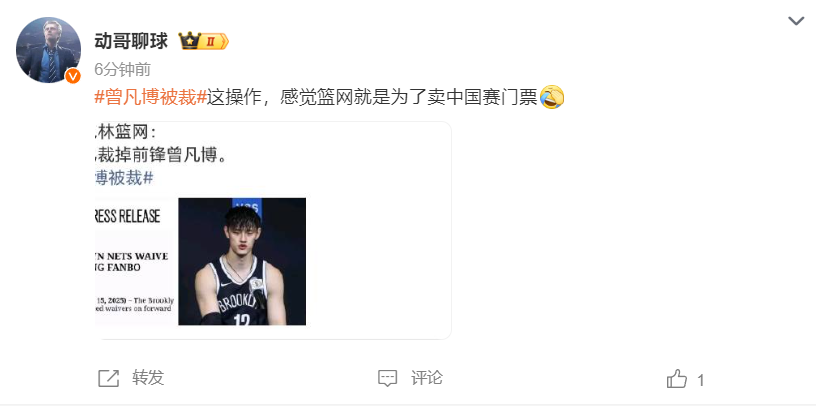This screenshot has width=816, height=406.
Task: Open the blue 博被裁# hashtag in quoted card
Action: tap(124, 178)
